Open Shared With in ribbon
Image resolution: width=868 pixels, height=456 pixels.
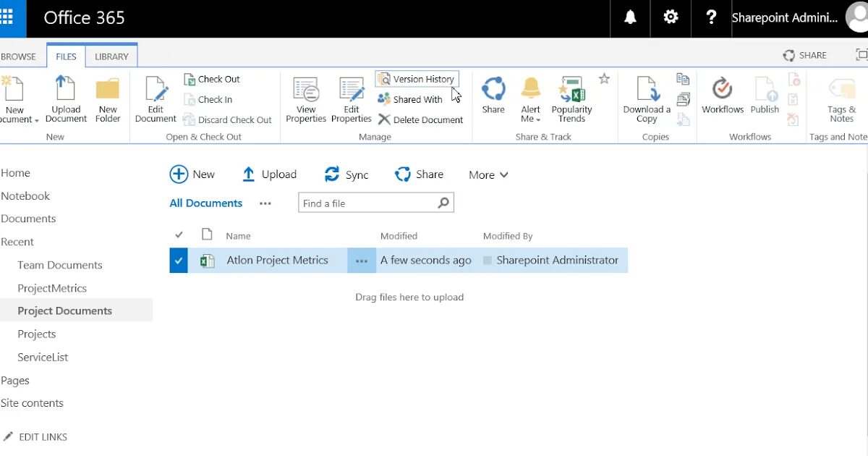[x=410, y=99]
